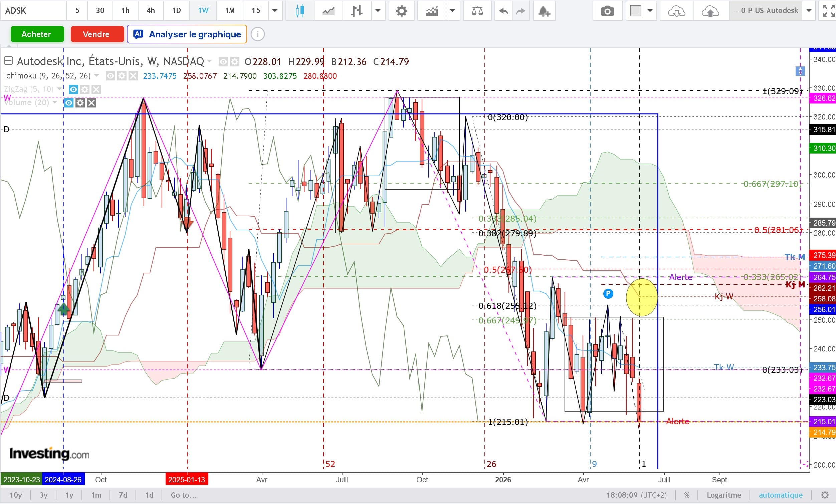Expand the chart type dropdown arrow
The image size is (836, 504).
click(378, 11)
